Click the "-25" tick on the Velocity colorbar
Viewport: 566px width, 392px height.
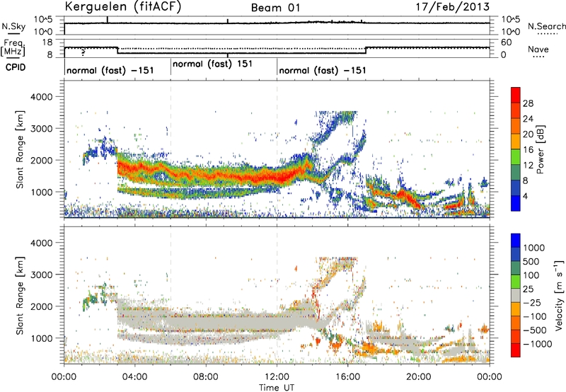tap(531, 302)
